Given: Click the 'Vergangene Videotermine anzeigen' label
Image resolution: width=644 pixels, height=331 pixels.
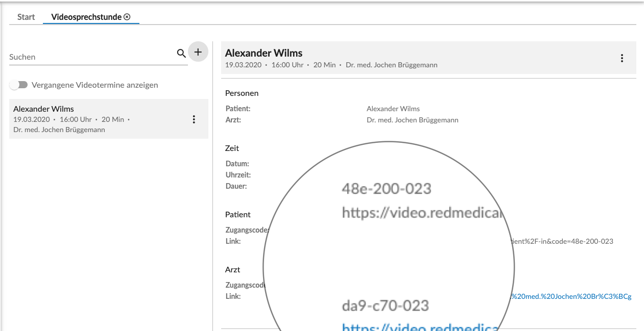Looking at the screenshot, I should coord(95,85).
